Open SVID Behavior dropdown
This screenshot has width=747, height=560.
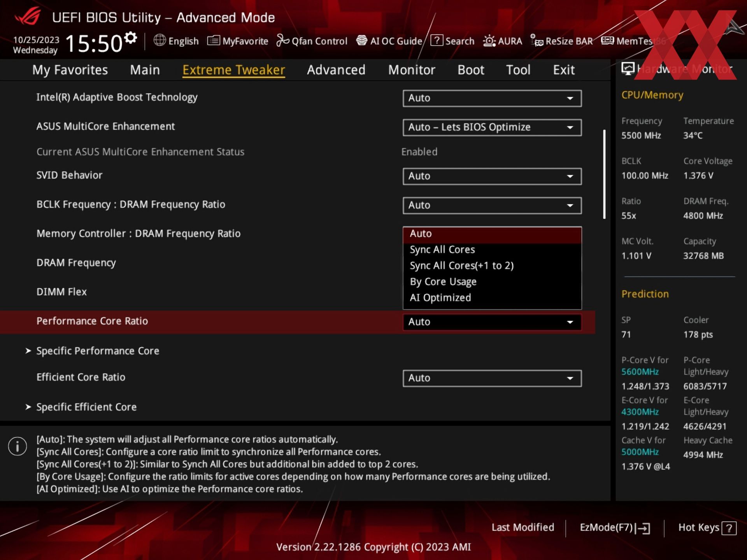coord(492,176)
